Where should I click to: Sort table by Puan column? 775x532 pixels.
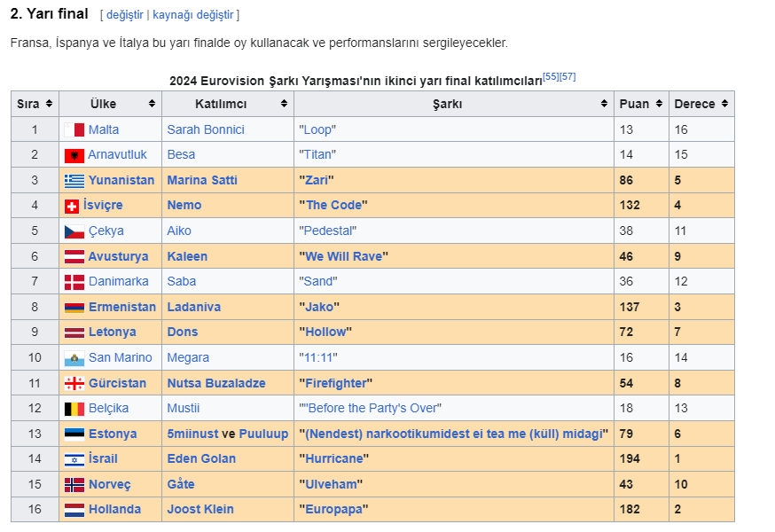pos(659,104)
